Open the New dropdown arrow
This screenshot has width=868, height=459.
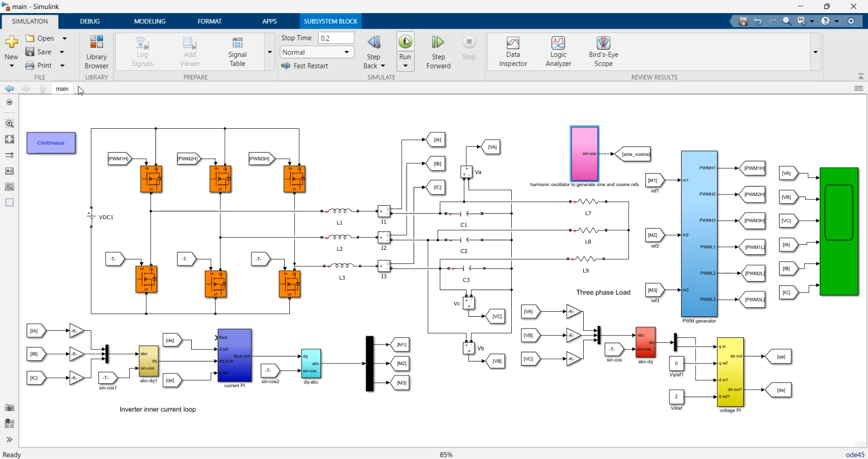point(11,66)
